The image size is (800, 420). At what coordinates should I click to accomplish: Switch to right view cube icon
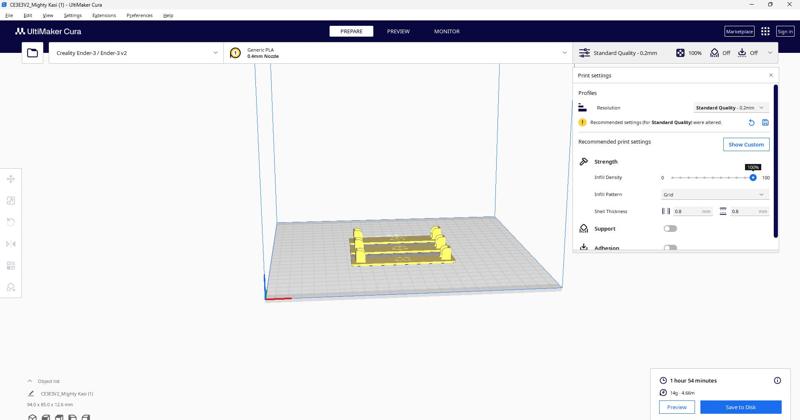tap(86, 417)
